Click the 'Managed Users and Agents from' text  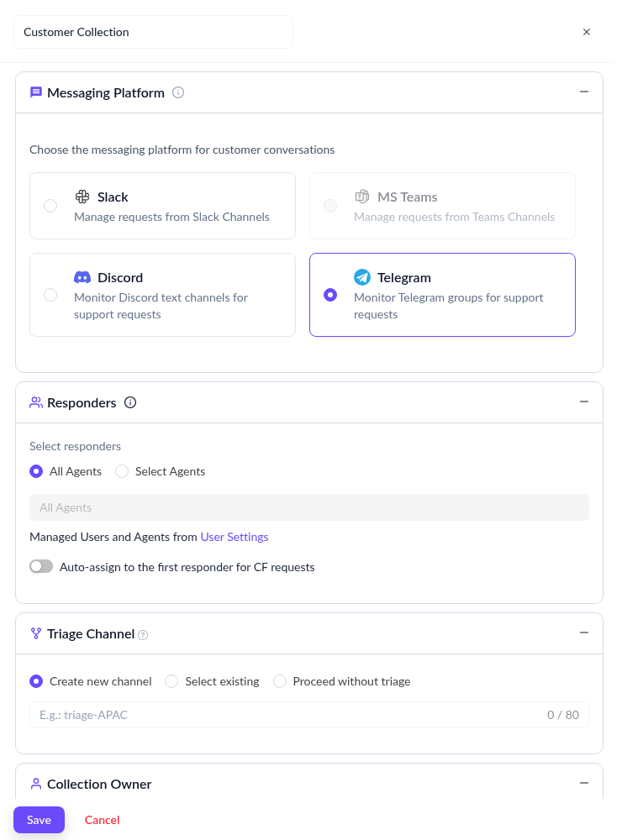[113, 537]
